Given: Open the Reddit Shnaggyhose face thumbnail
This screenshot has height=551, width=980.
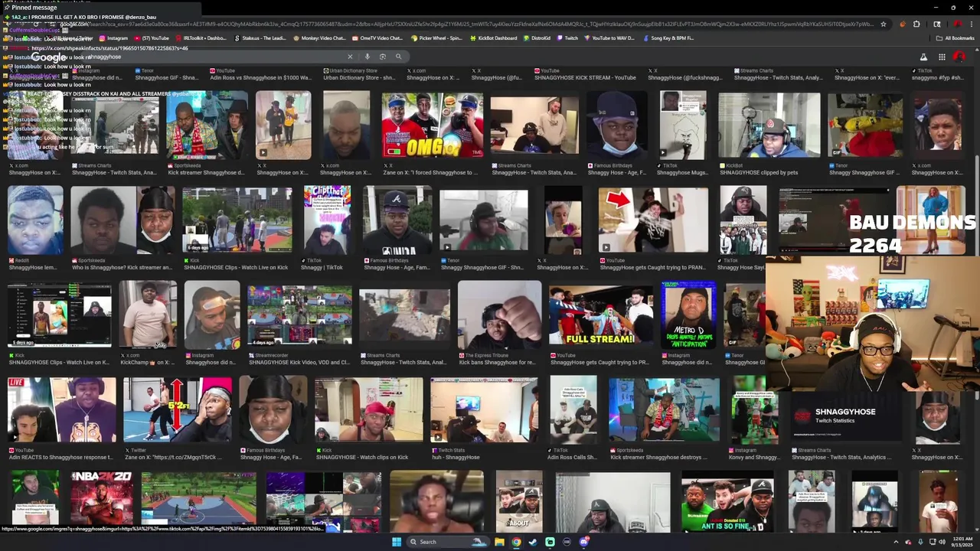Looking at the screenshot, I should 35,220.
